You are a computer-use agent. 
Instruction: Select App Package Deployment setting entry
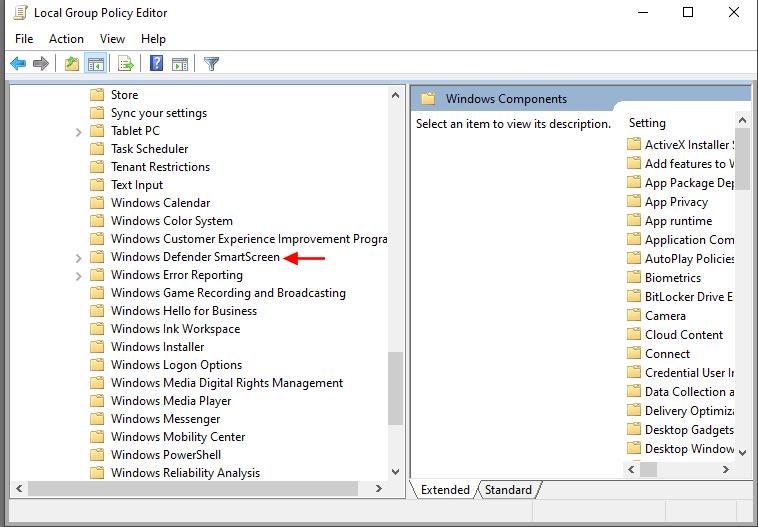(x=689, y=183)
